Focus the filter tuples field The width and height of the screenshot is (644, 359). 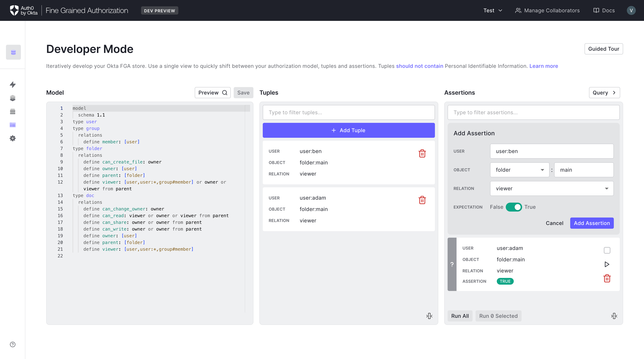click(x=348, y=112)
